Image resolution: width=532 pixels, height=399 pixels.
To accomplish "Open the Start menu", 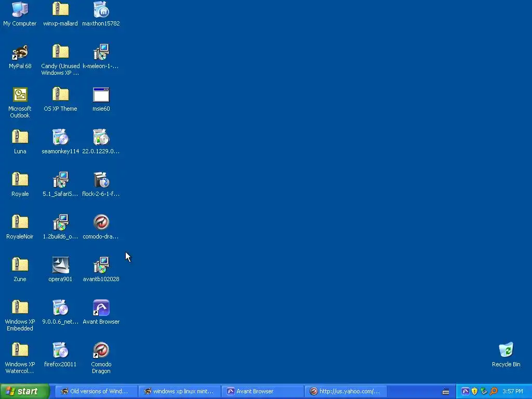I will [24, 391].
